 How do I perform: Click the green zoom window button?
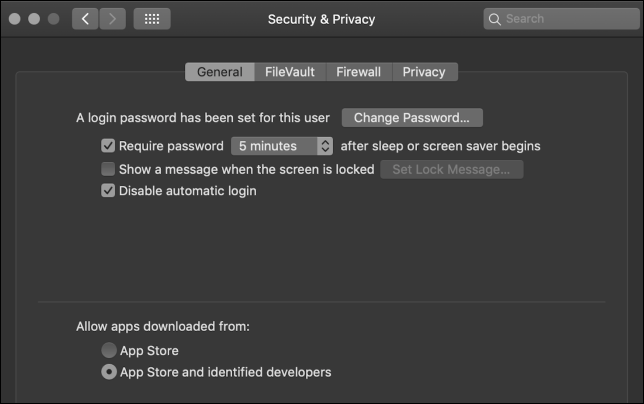click(x=52, y=19)
